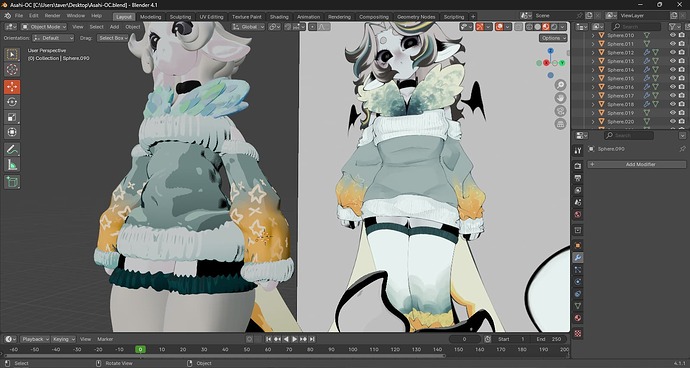Activate the Rotate tool

click(x=12, y=102)
